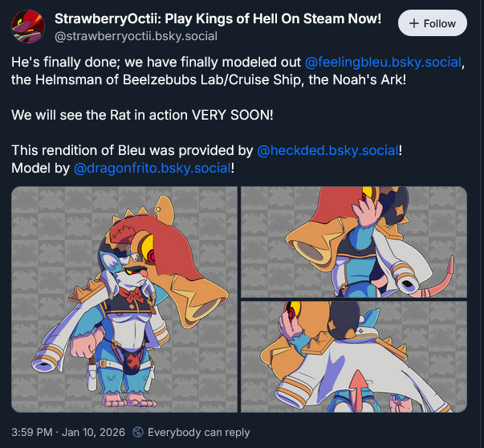Click the Jan 10, 2026 date text

point(93,432)
